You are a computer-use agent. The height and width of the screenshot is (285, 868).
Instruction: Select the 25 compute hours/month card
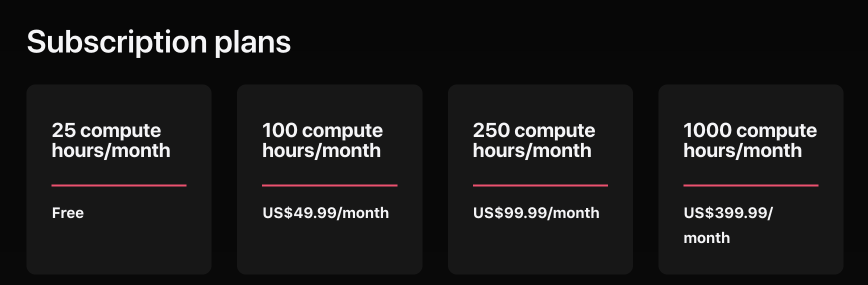tap(119, 179)
